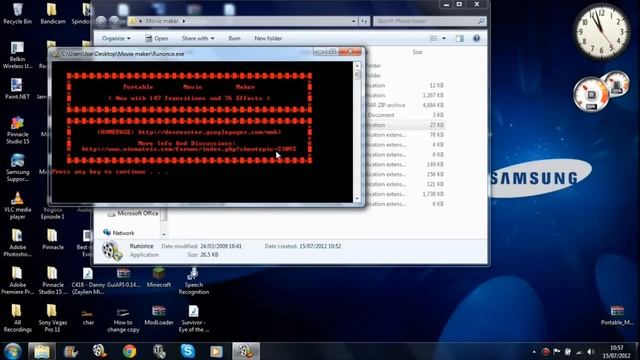
Task: Open the All Recordings folder
Action: click(x=18, y=318)
